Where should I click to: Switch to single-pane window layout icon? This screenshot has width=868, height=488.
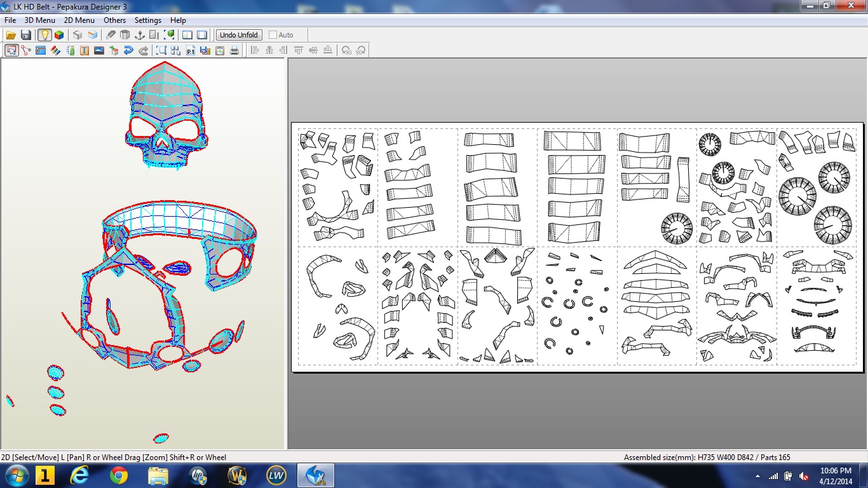click(202, 35)
